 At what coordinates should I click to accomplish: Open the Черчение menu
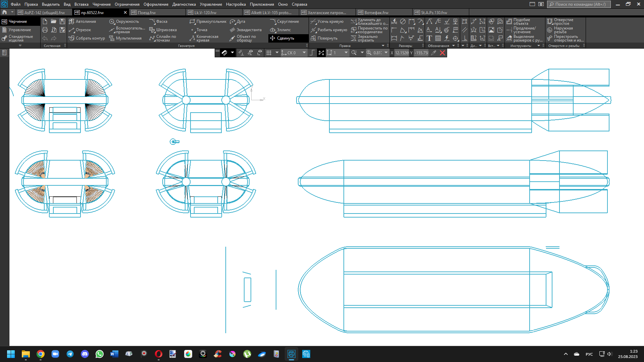(101, 4)
